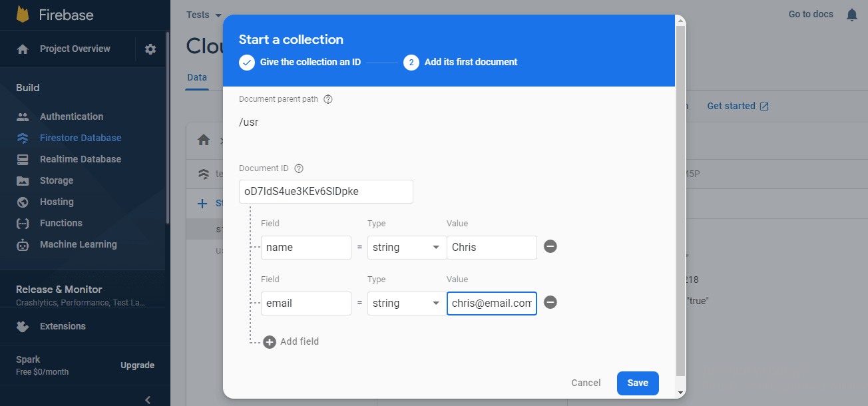Open the notifications bell
This screenshot has height=406, width=868.
click(851, 15)
